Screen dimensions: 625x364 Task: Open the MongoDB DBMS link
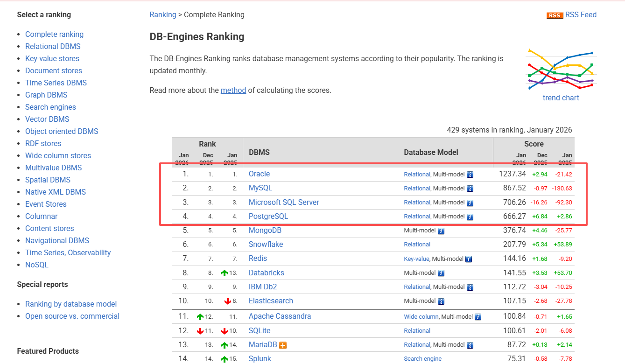(265, 230)
